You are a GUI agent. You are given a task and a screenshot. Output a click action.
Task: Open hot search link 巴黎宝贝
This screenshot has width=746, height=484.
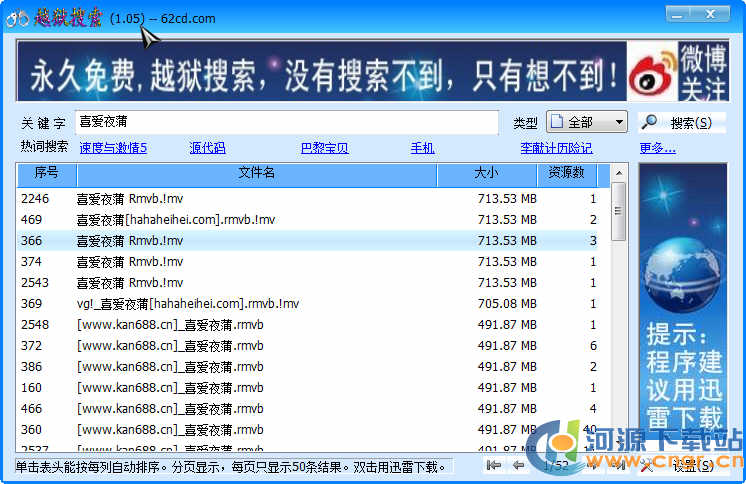point(325,148)
